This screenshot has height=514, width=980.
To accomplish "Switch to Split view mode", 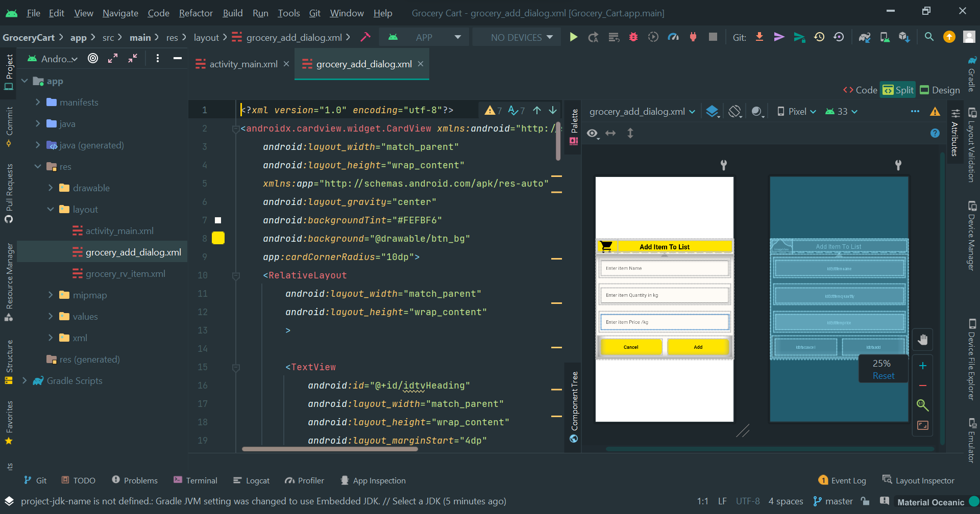I will click(898, 90).
